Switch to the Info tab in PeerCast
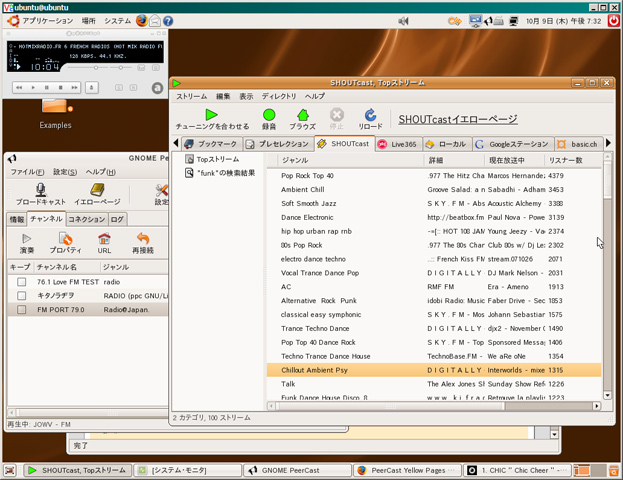The height and width of the screenshot is (480, 623). (17, 219)
